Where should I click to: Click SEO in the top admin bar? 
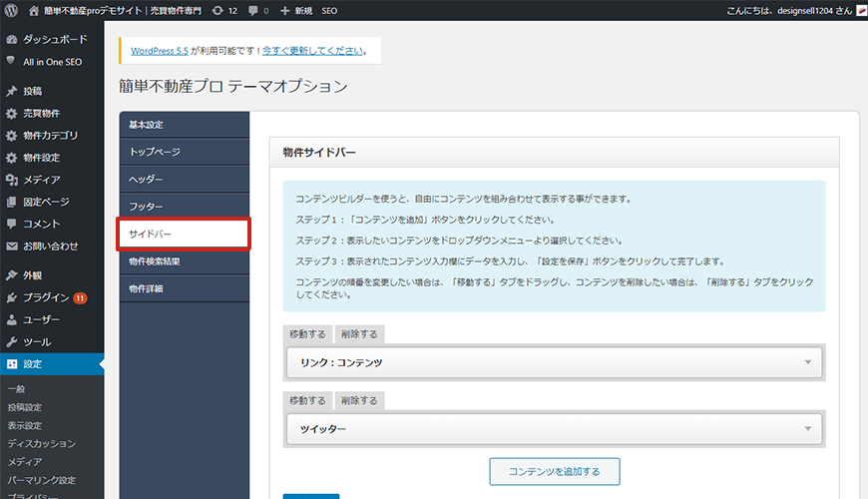329,10
